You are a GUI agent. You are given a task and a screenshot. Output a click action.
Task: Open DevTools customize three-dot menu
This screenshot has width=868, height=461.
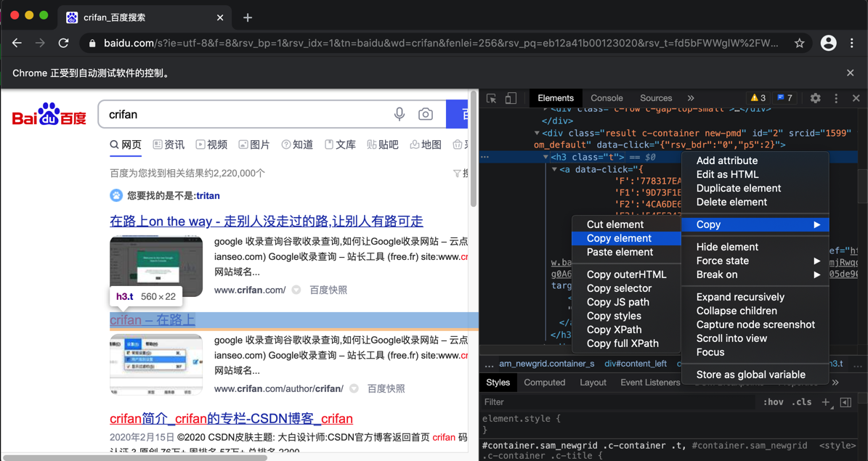coord(836,98)
